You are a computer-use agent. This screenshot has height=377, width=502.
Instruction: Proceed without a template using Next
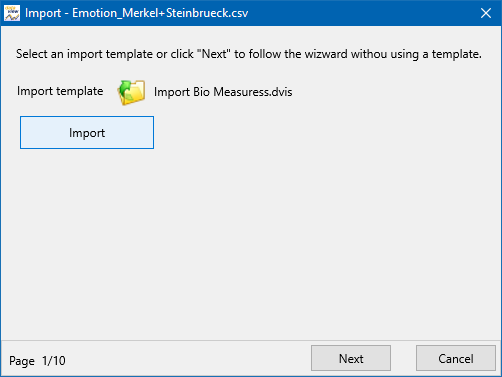(351, 358)
